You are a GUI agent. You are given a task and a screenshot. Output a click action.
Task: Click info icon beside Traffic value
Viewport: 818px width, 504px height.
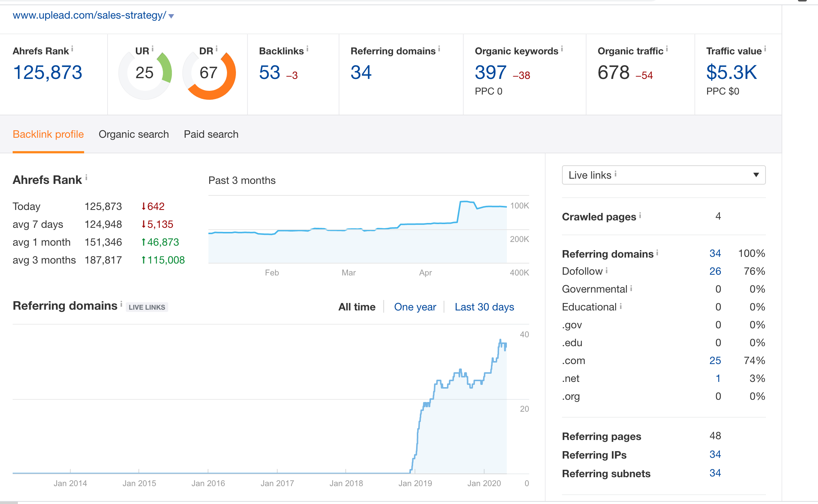pos(765,49)
